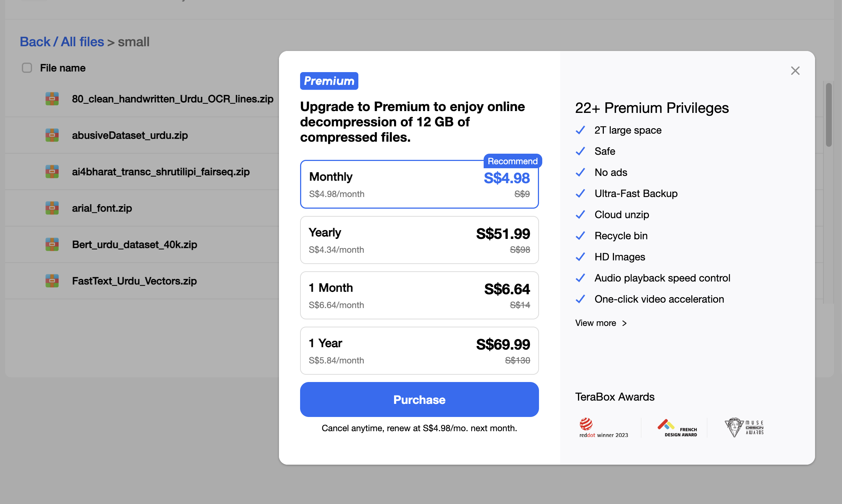Screen dimensions: 842x504
Task: Click the vertical scrollbar thumb
Action: [x=829, y=115]
